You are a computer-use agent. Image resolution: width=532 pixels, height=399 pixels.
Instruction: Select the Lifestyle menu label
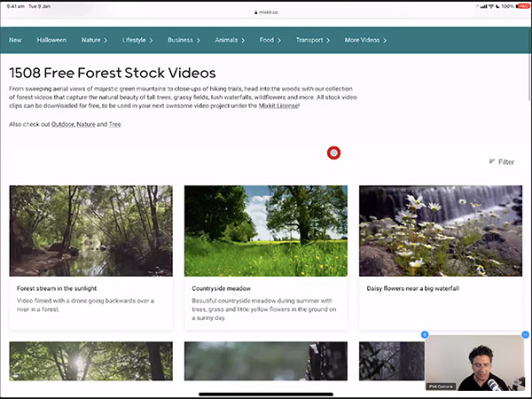134,40
